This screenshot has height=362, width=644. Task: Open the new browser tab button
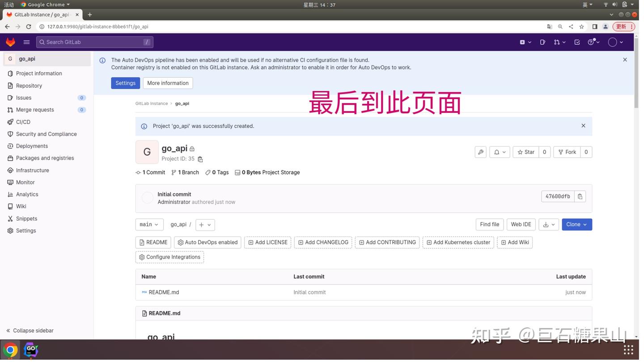(x=90, y=15)
